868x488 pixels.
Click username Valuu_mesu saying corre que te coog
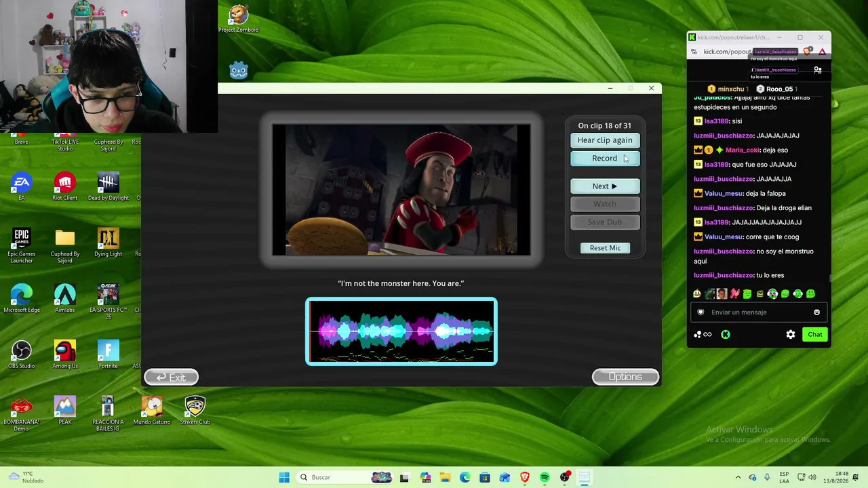point(724,237)
